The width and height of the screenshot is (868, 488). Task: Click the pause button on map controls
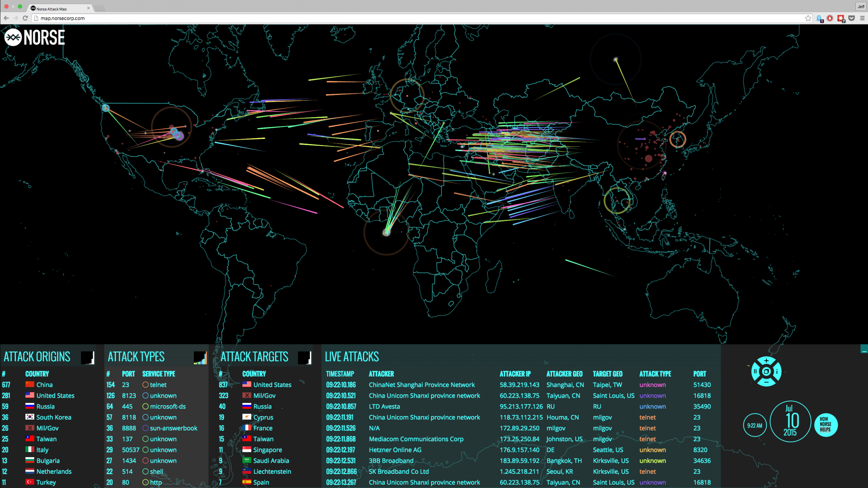[755, 371]
